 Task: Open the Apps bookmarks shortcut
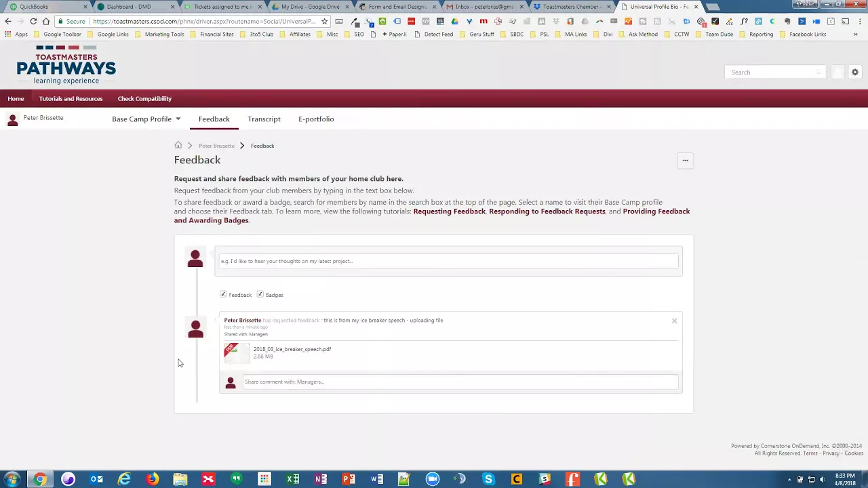pyautogui.click(x=16, y=34)
